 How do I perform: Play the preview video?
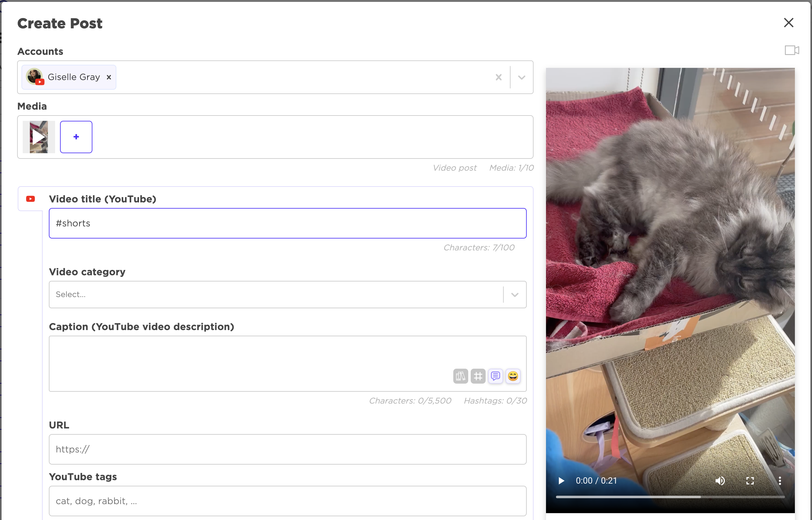[561, 480]
